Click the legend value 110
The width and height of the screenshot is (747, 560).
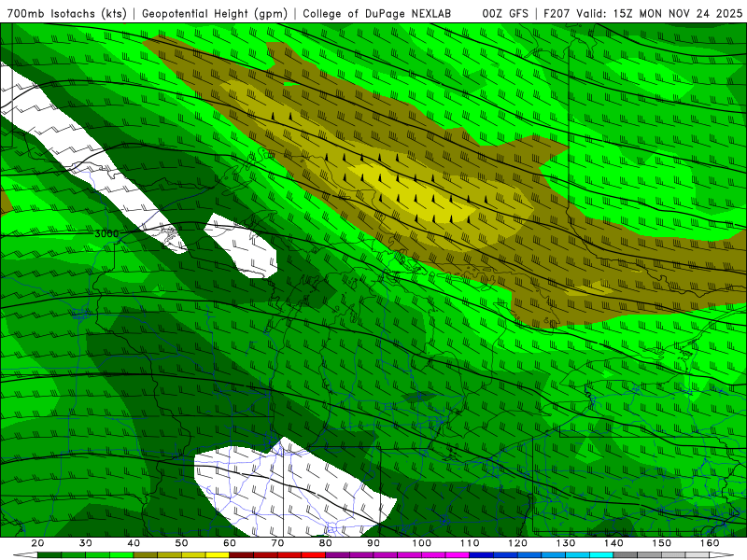470,543
